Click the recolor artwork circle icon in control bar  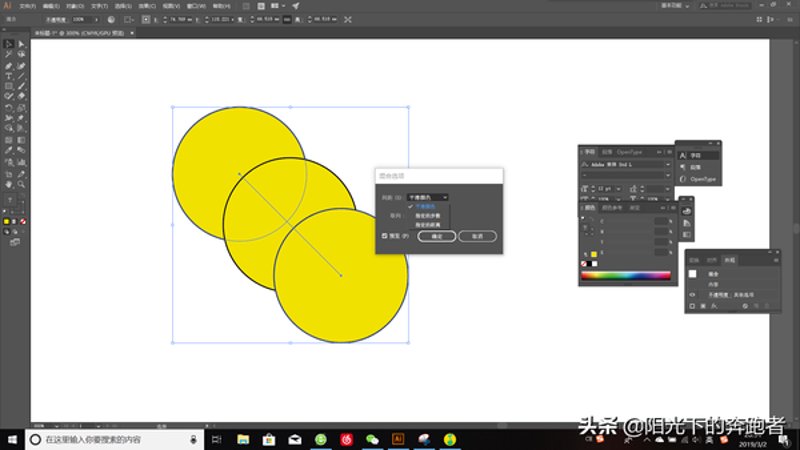pos(111,19)
